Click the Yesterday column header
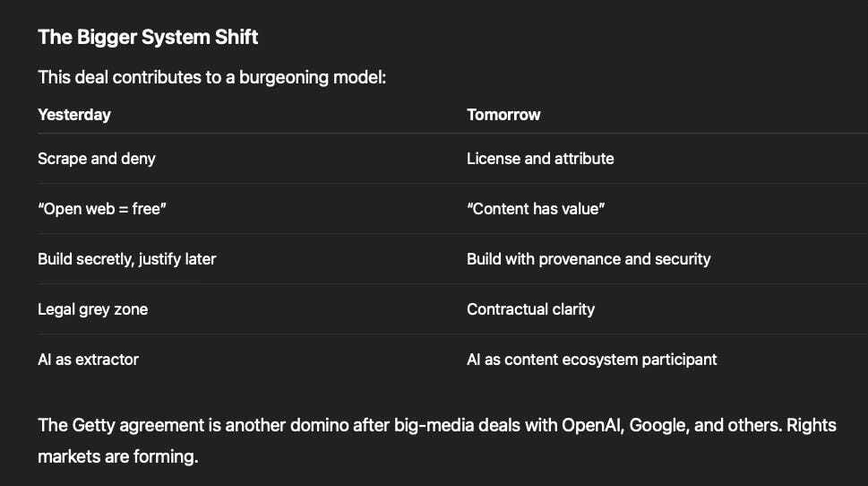Screen dimensions: 868x486 click(x=74, y=115)
